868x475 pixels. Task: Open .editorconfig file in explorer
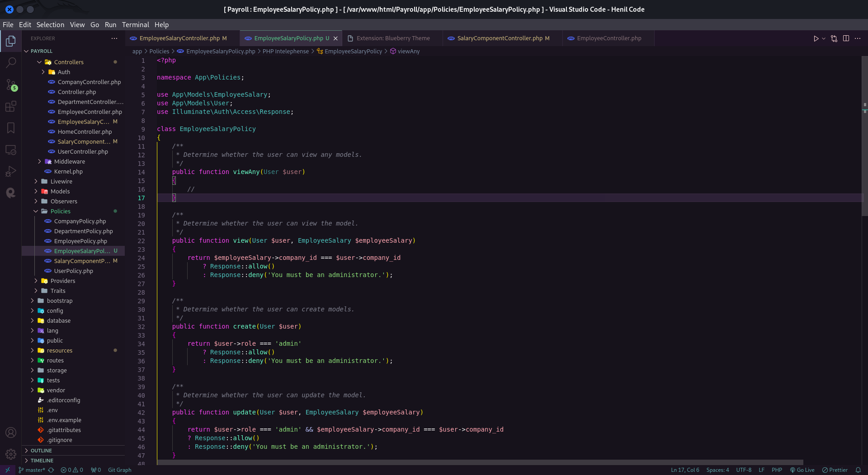(x=63, y=400)
